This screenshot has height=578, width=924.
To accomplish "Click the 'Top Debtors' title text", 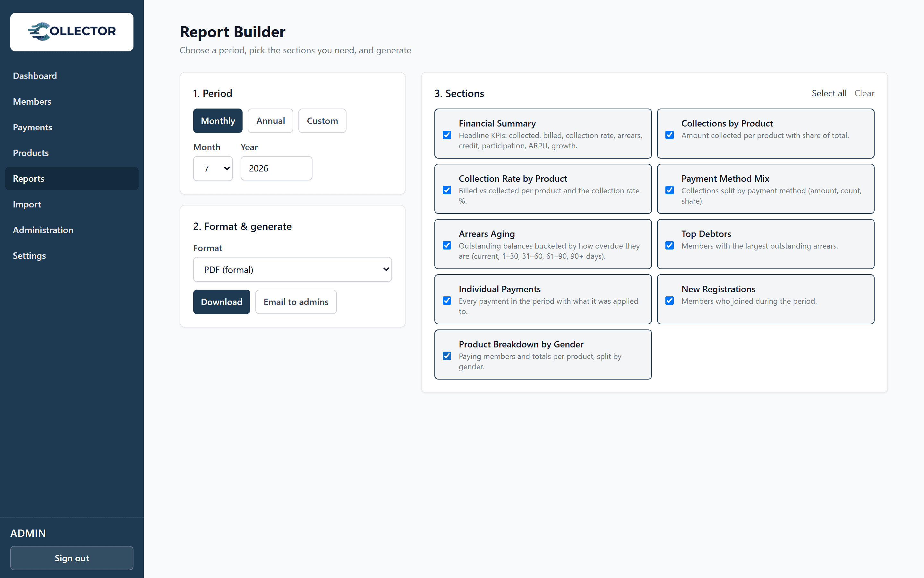I will (x=706, y=234).
